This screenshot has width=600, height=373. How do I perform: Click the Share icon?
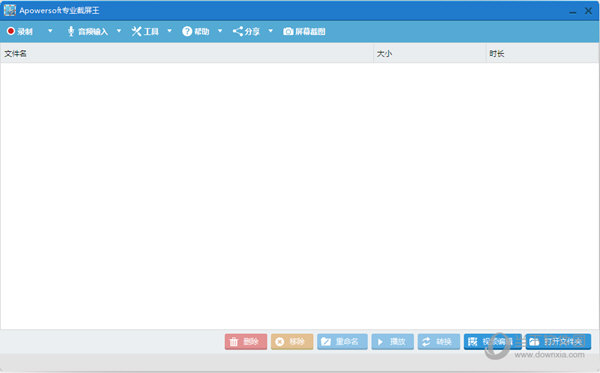tap(238, 31)
